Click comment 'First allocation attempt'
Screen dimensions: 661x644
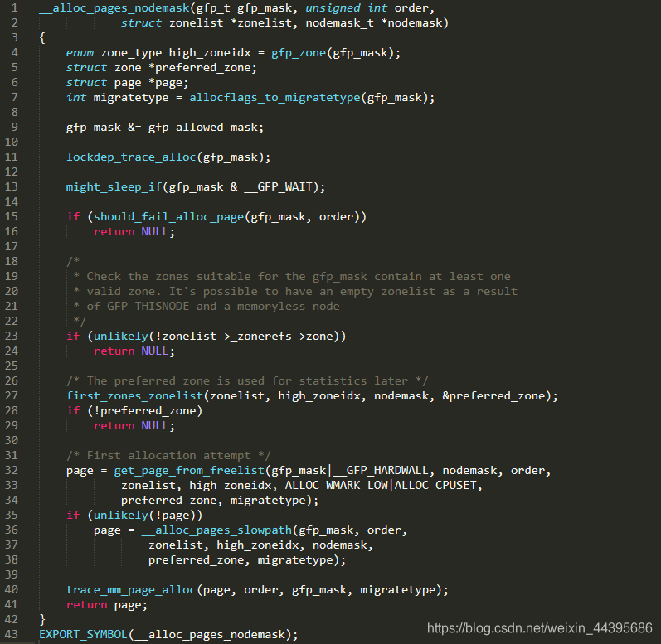[x=168, y=455]
